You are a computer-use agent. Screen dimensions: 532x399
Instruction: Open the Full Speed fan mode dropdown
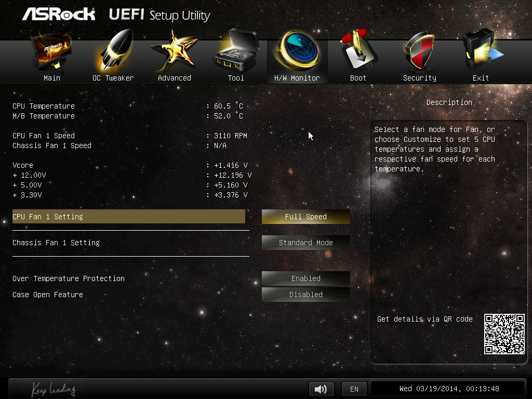click(x=305, y=217)
